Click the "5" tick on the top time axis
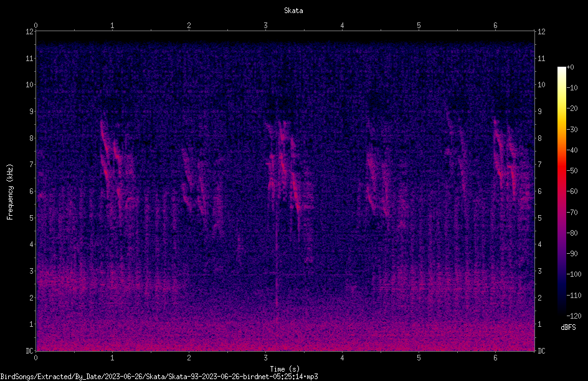 click(419, 26)
